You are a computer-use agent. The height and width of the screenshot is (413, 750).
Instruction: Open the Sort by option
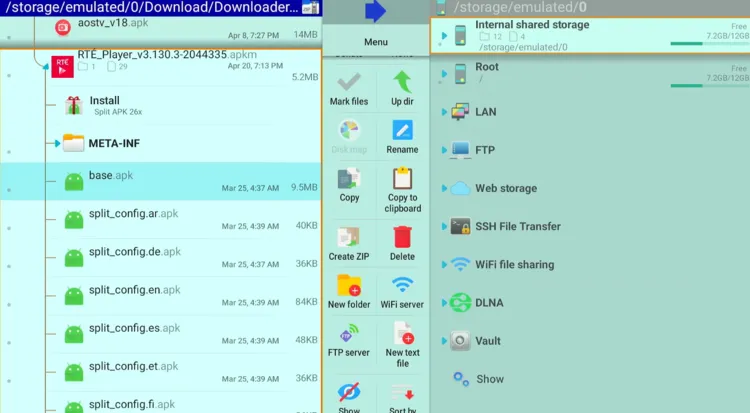[402, 397]
